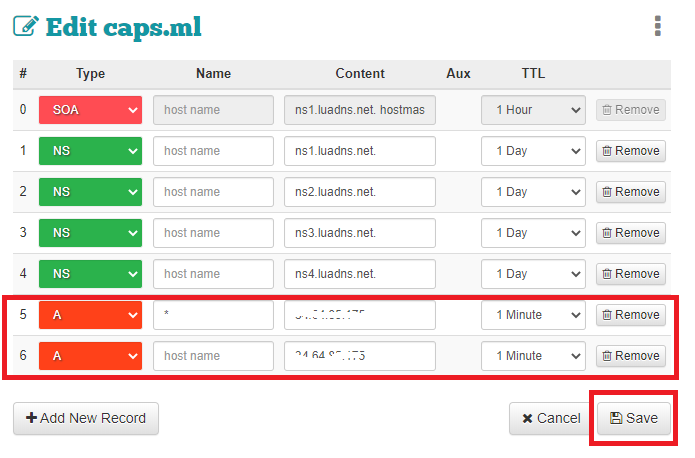Click the host name field in row 6
Viewport: 695px width, 458px height.
(213, 356)
